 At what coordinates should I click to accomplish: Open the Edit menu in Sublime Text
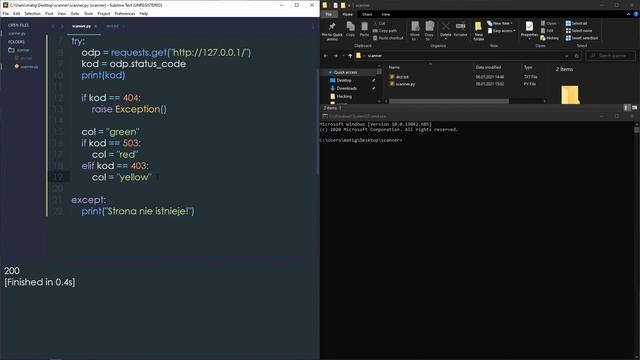point(16,13)
